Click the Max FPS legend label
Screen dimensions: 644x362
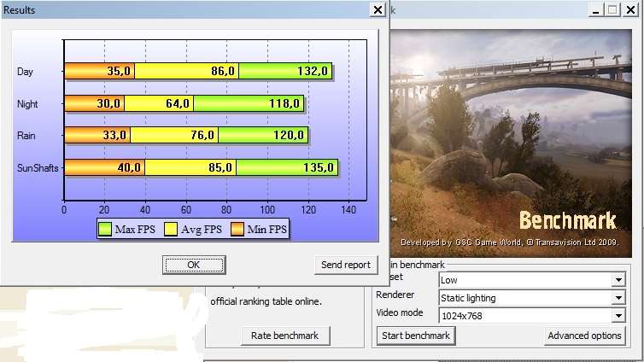tap(135, 229)
